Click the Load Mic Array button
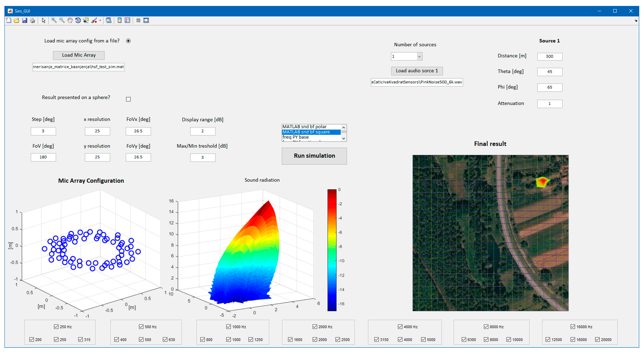Image resolution: width=644 pixels, height=354 pixels. click(78, 55)
